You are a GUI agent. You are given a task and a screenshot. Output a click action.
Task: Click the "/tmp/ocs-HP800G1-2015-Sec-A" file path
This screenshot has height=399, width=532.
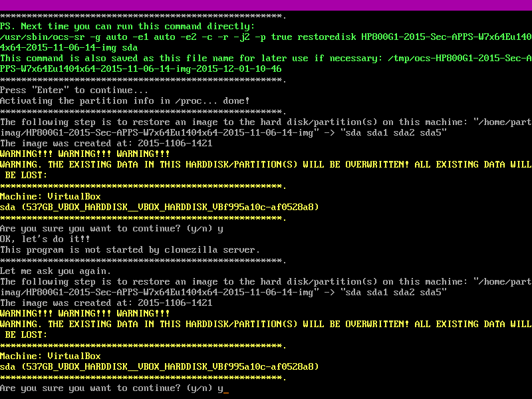(460, 59)
